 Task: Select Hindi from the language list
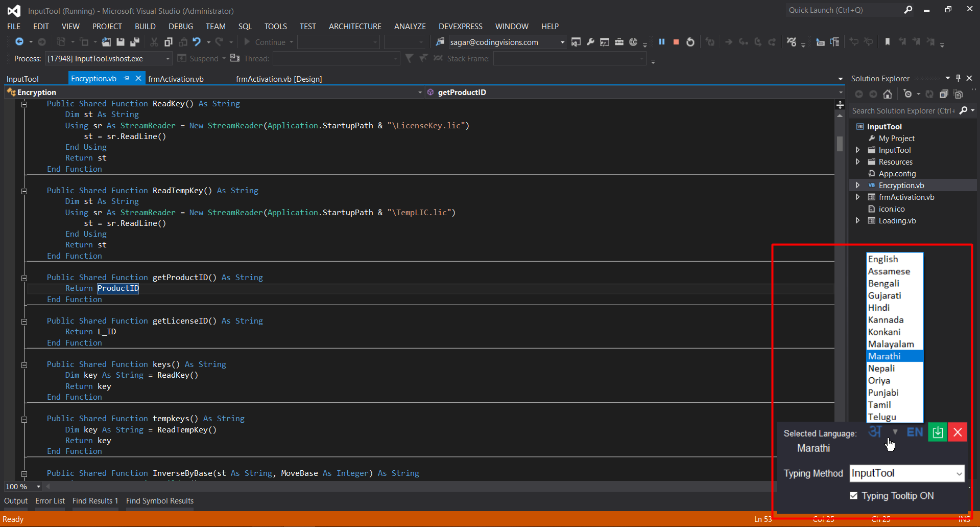pos(879,308)
